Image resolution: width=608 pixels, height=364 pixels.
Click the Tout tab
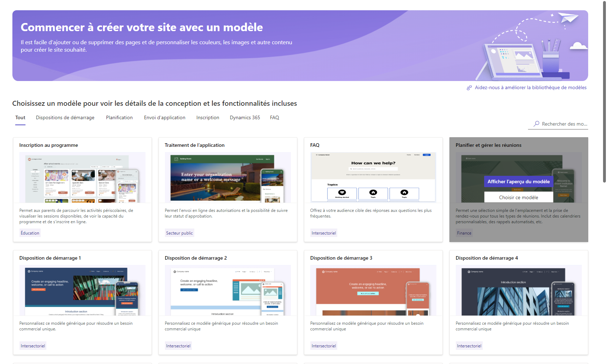20,117
